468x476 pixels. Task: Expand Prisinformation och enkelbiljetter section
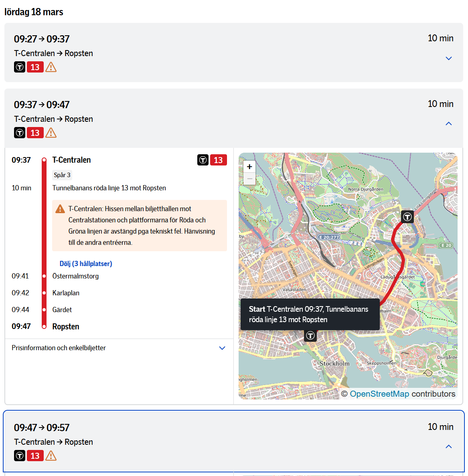pyautogui.click(x=222, y=348)
